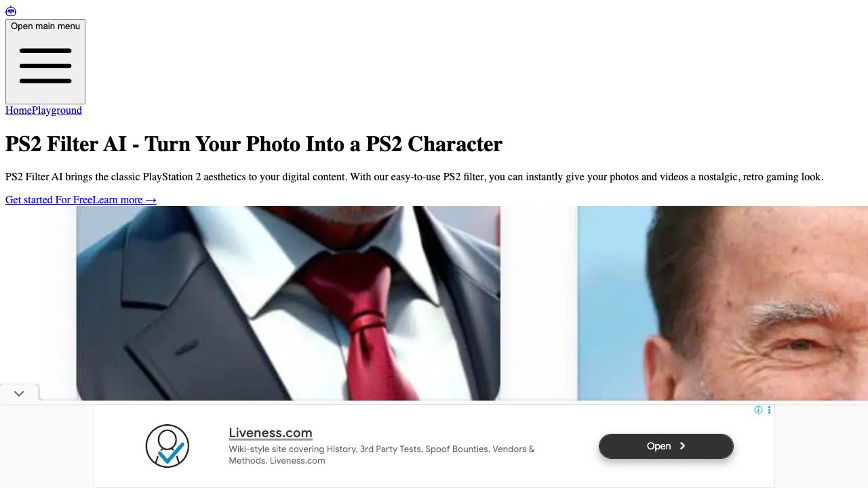Click the PS2 Filter AI description paragraph

coord(414,177)
